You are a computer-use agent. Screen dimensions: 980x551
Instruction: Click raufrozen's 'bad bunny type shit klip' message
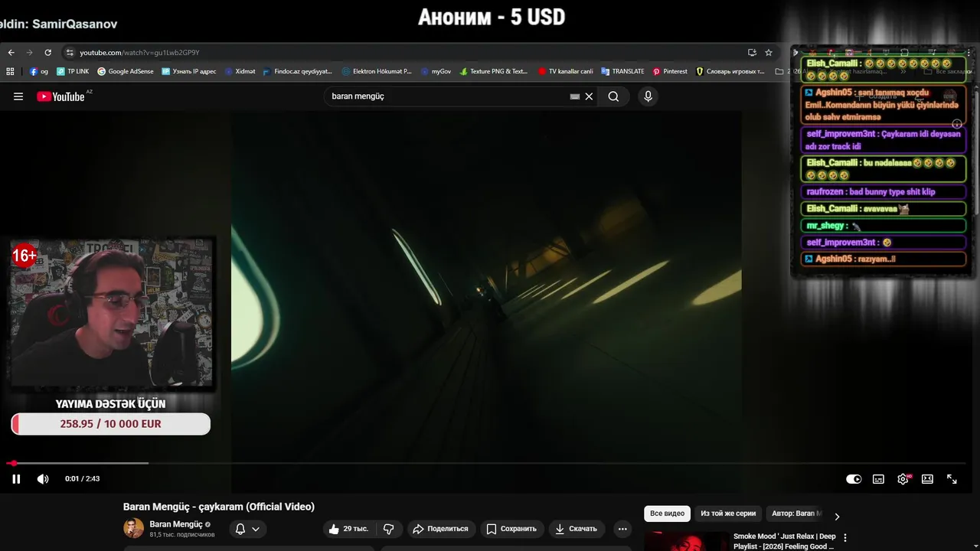tap(884, 192)
